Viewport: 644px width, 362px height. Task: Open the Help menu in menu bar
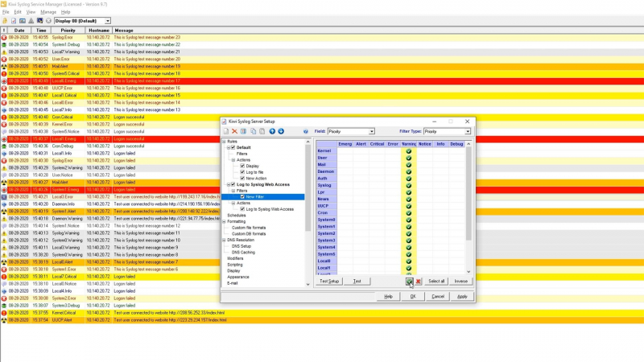tap(65, 12)
